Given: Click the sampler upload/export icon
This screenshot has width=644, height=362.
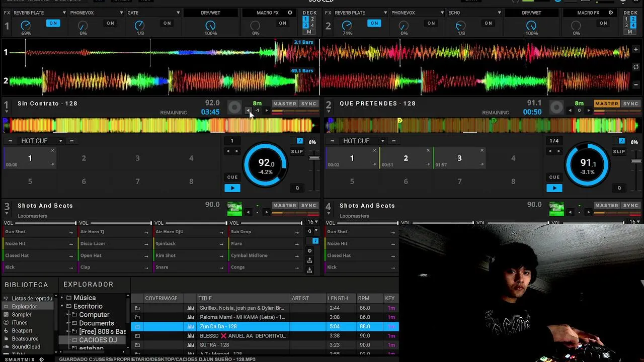Looking at the screenshot, I should tap(309, 260).
